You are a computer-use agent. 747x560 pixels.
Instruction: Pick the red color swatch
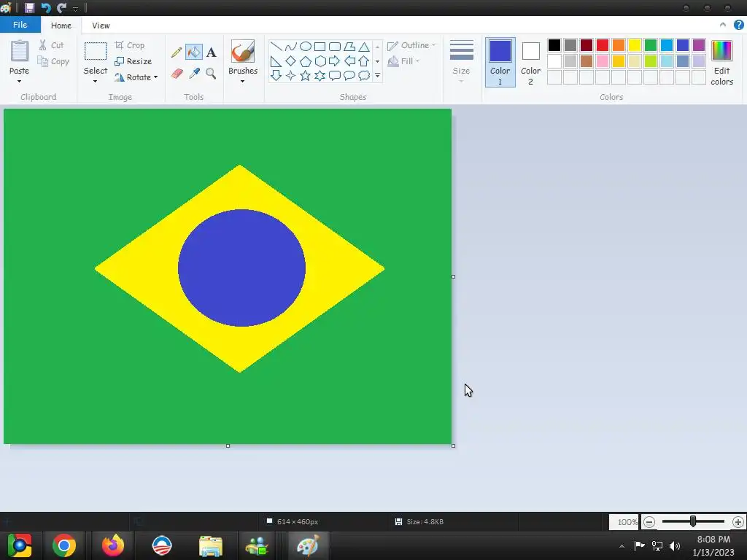pos(602,45)
